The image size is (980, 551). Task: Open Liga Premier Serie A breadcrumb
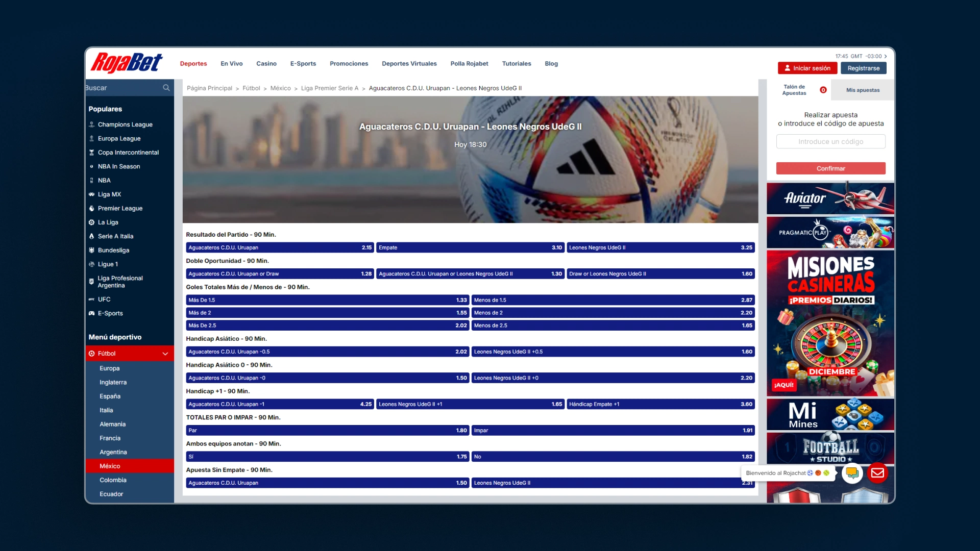[x=330, y=88]
